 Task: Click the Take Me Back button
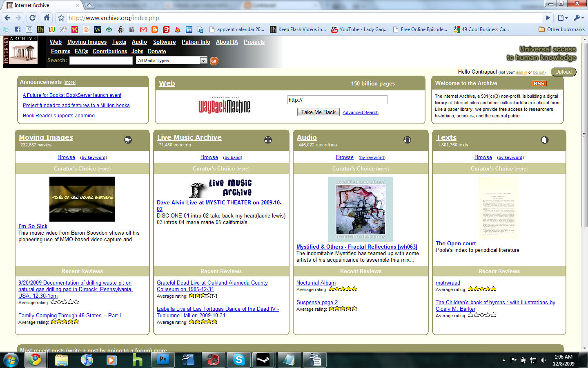coord(318,112)
